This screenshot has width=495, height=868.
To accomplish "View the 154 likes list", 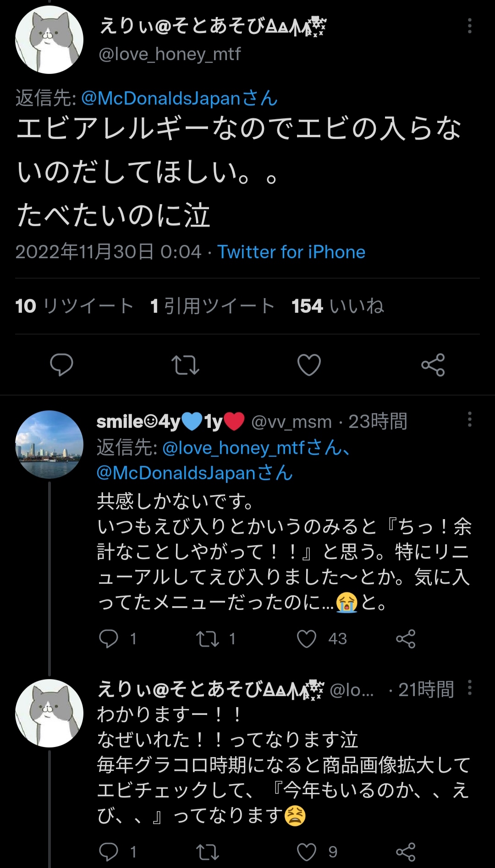I will click(337, 306).
